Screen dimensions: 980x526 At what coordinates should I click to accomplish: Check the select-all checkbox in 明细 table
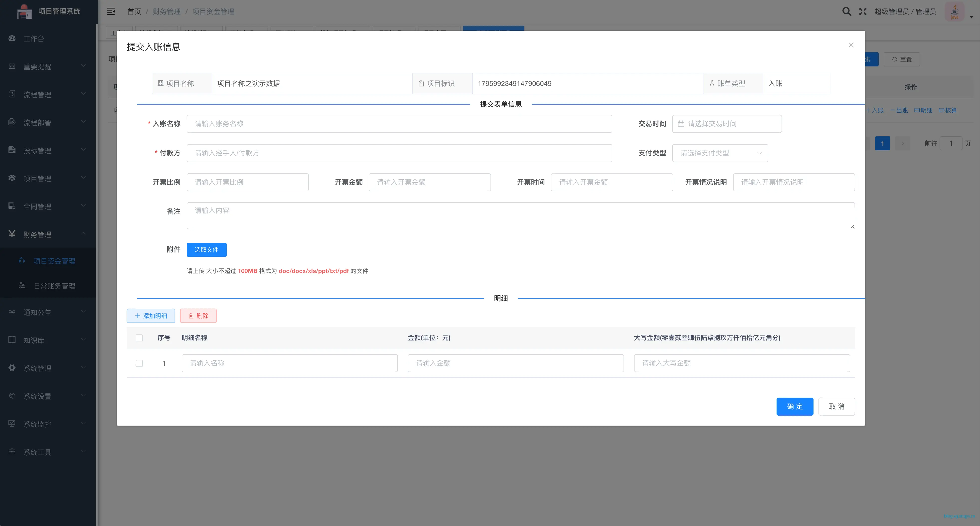pyautogui.click(x=139, y=338)
